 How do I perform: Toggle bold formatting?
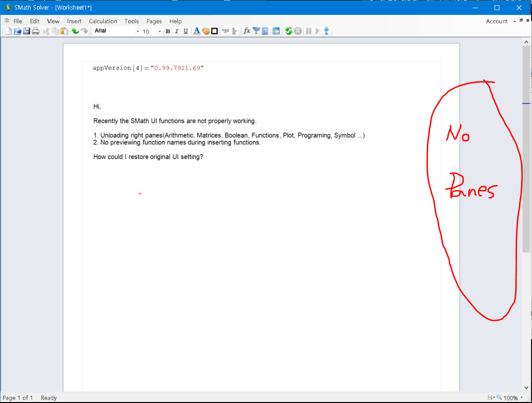point(168,31)
